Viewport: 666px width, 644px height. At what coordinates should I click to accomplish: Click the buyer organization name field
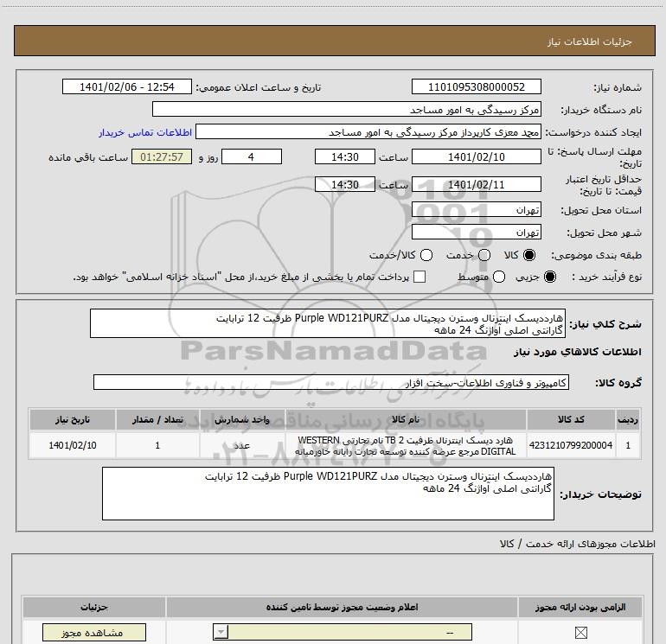347,109
